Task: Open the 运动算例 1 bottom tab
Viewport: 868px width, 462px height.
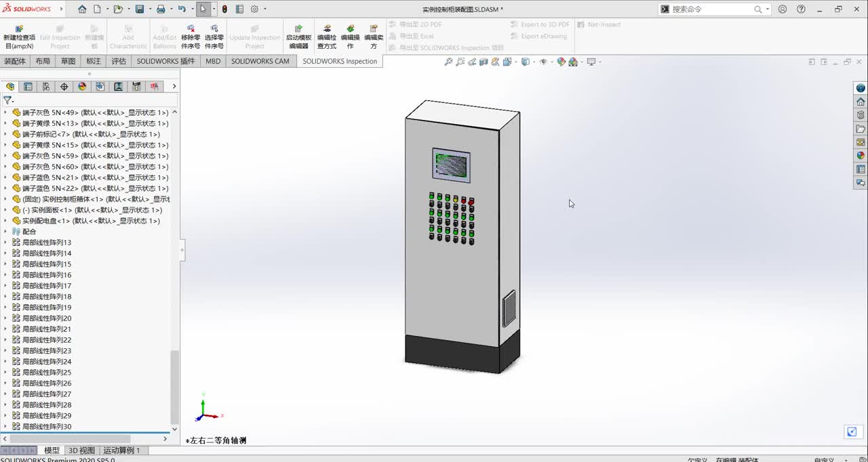Action: [122, 450]
